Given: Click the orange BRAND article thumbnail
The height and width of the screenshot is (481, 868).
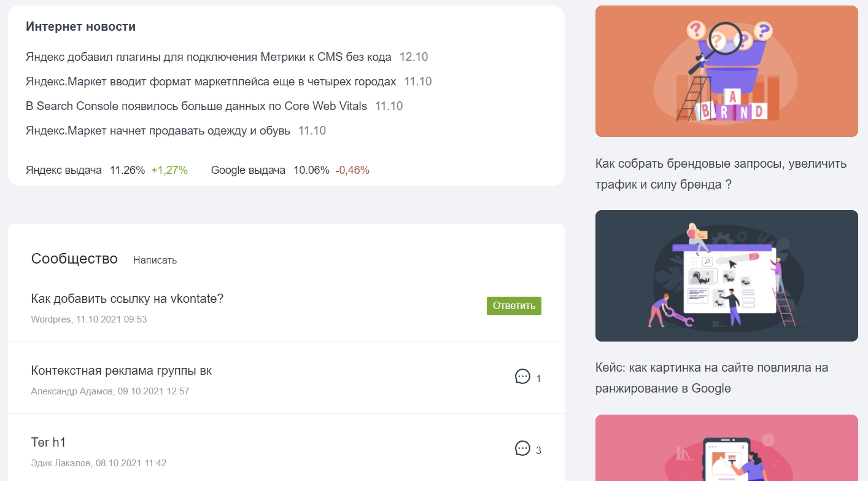Looking at the screenshot, I should click(x=726, y=71).
